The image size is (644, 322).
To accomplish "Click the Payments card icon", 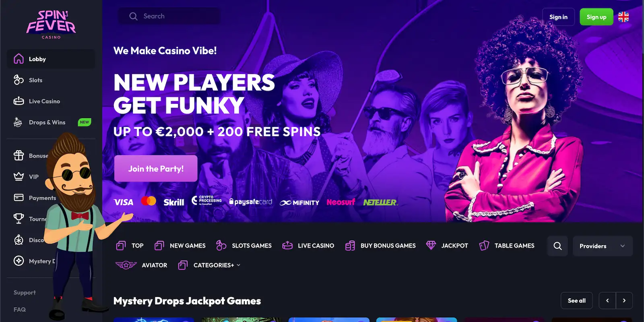I will 19,198.
